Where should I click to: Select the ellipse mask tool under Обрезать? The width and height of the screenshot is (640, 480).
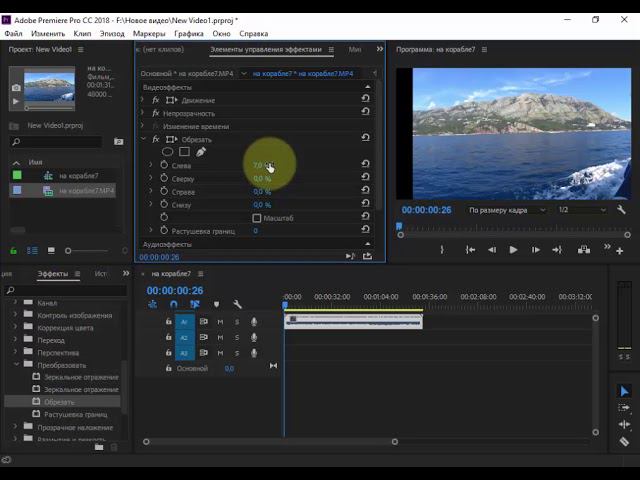168,152
